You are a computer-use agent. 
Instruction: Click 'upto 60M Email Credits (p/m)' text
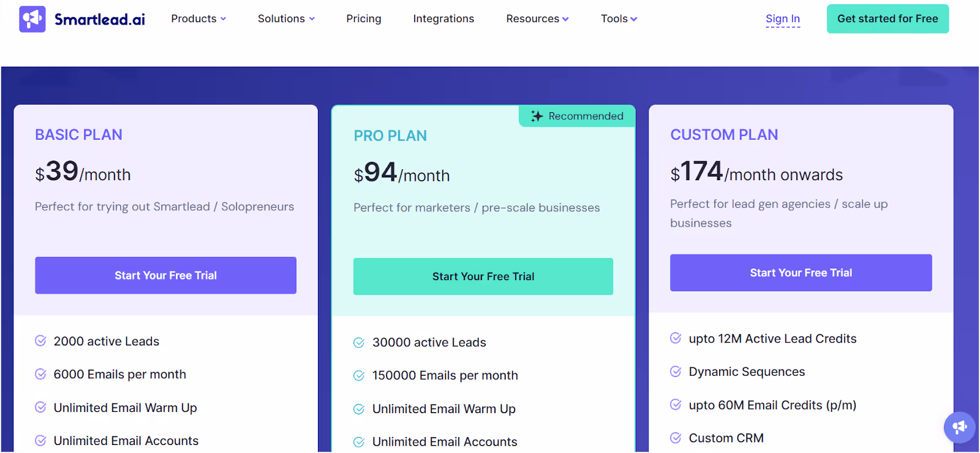(772, 405)
